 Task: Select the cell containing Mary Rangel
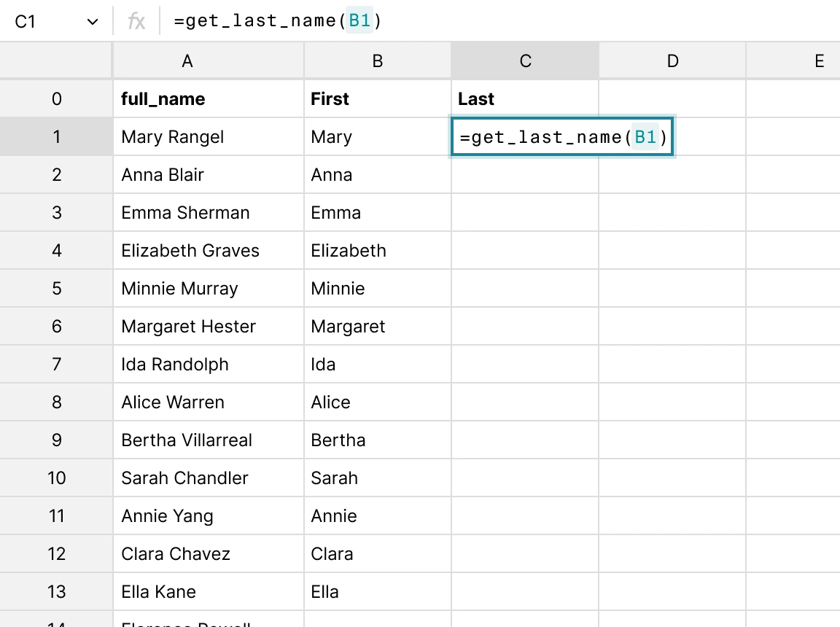[187, 136]
